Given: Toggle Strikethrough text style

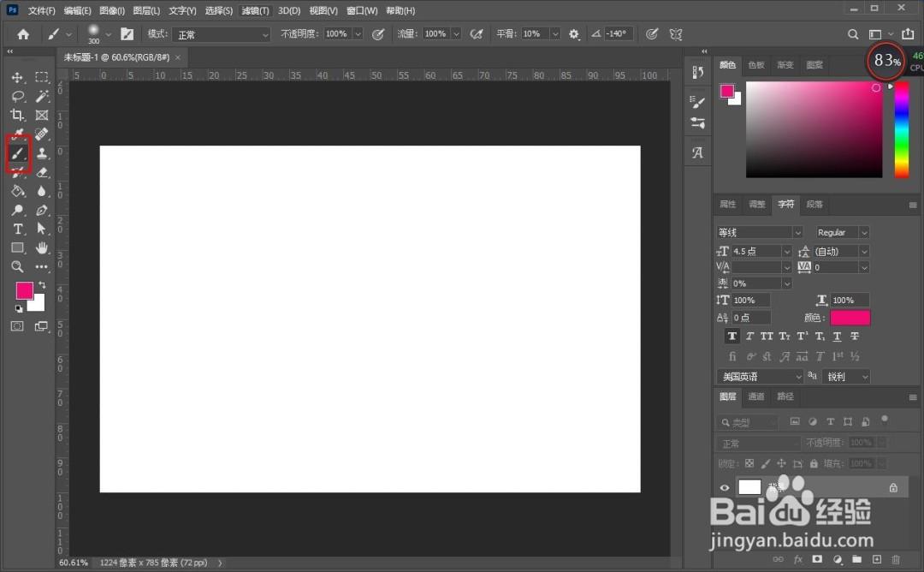Looking at the screenshot, I should click(x=855, y=337).
